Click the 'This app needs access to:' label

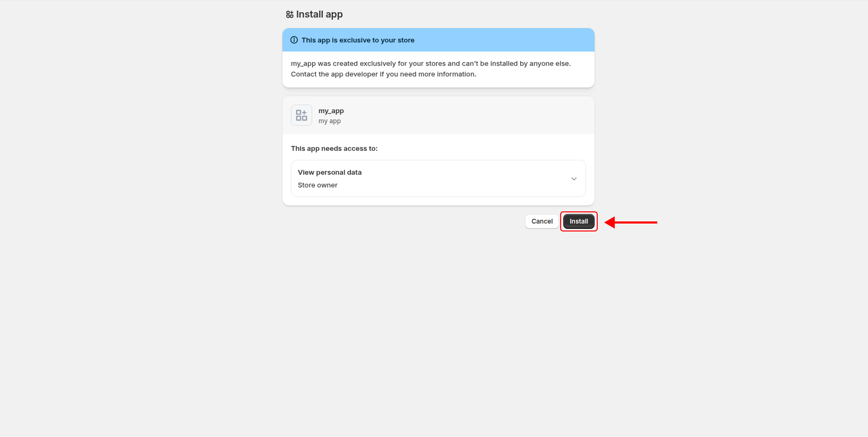pyautogui.click(x=334, y=149)
